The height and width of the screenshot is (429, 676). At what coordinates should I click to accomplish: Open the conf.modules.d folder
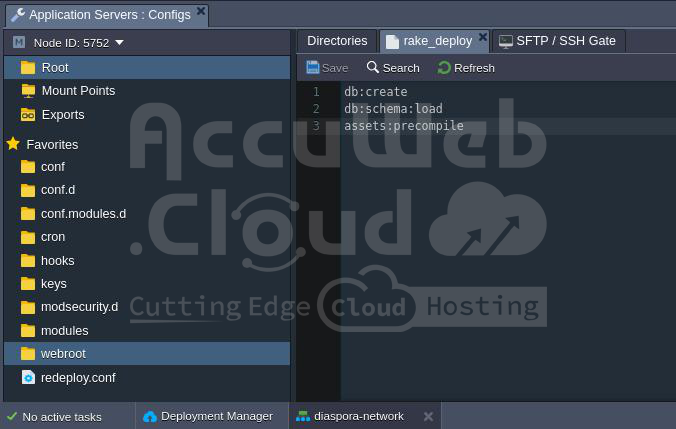pos(83,214)
